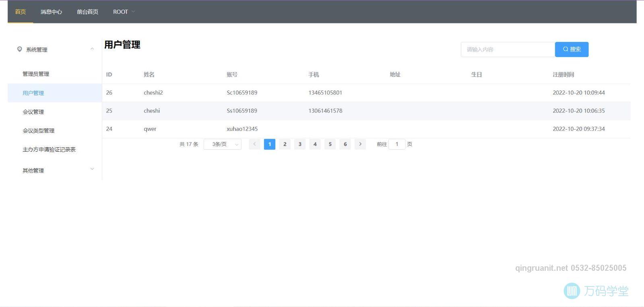Select page 1 in pagination
644x307 pixels.
[270, 144]
